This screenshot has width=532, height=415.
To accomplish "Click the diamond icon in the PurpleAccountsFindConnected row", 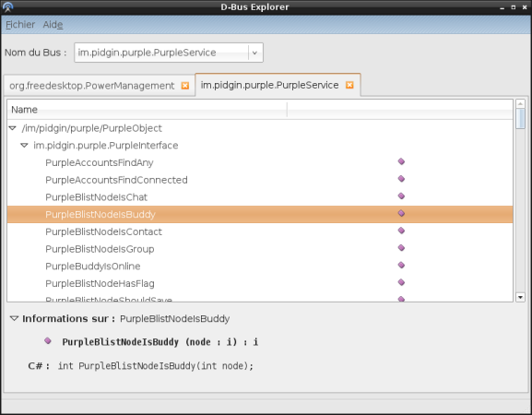I will coord(401,179).
